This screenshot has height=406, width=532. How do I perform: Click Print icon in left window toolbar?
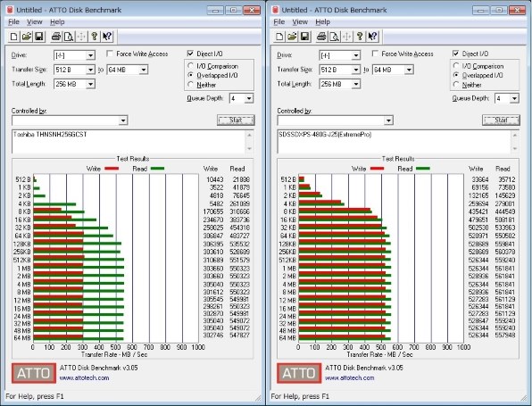(56, 37)
